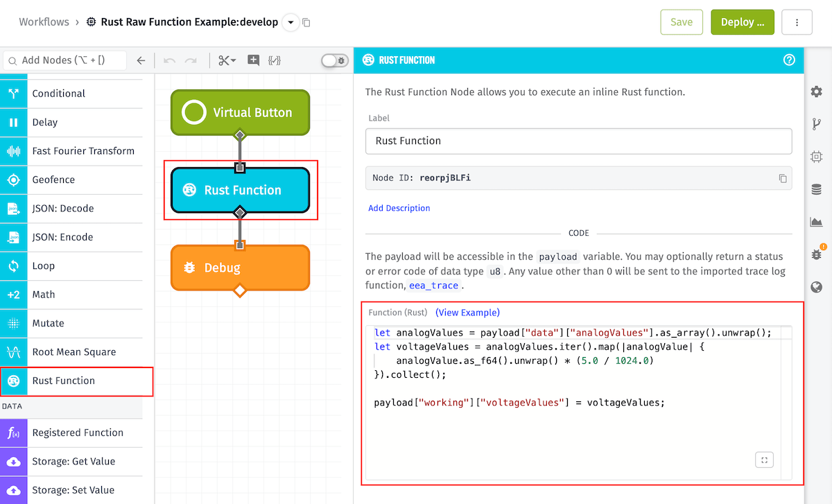
Task: Copy the Node ID using the copy icon
Action: point(783,178)
